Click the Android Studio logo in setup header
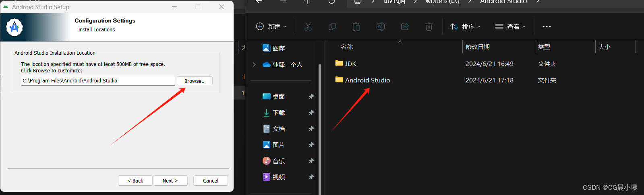 14,27
